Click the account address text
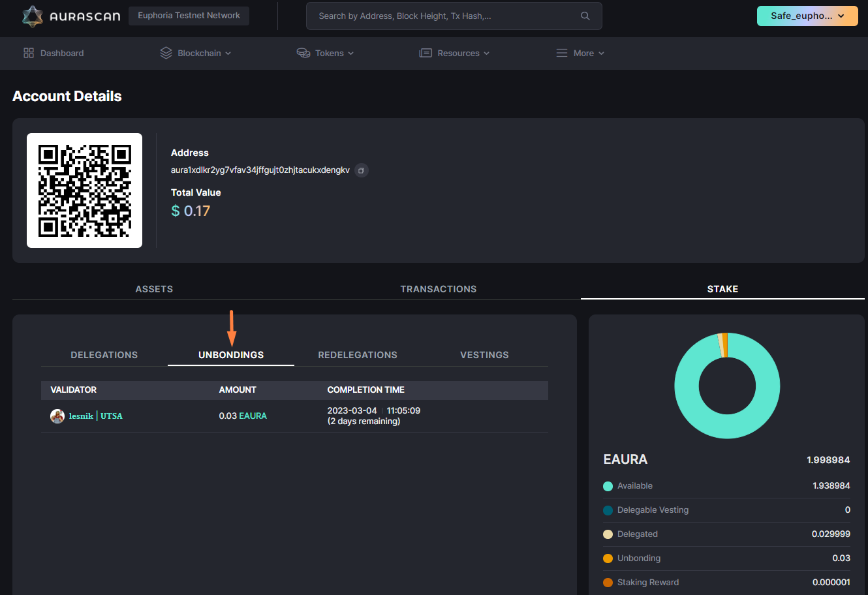This screenshot has height=595, width=868. [x=260, y=170]
